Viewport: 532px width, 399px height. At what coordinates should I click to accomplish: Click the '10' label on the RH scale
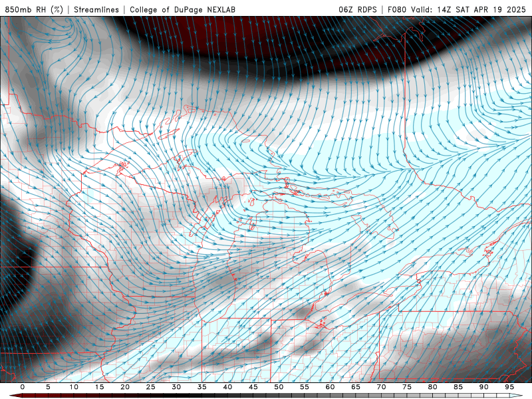click(74, 387)
